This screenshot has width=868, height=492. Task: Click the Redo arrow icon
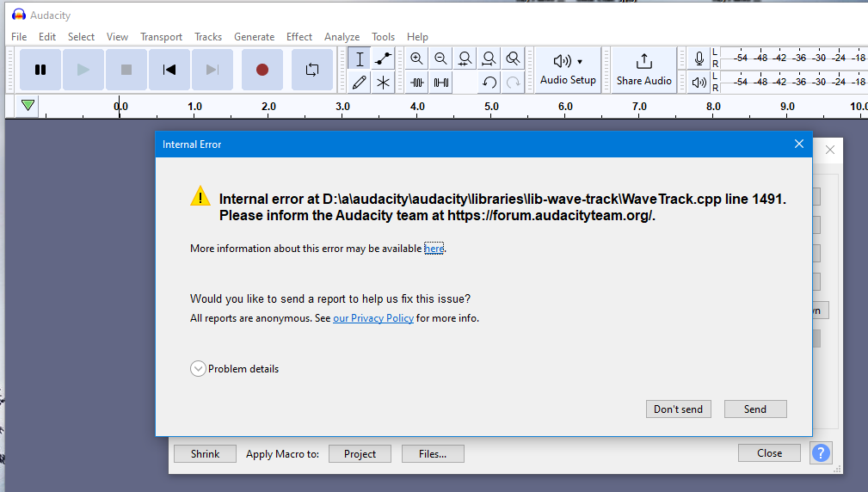click(514, 83)
